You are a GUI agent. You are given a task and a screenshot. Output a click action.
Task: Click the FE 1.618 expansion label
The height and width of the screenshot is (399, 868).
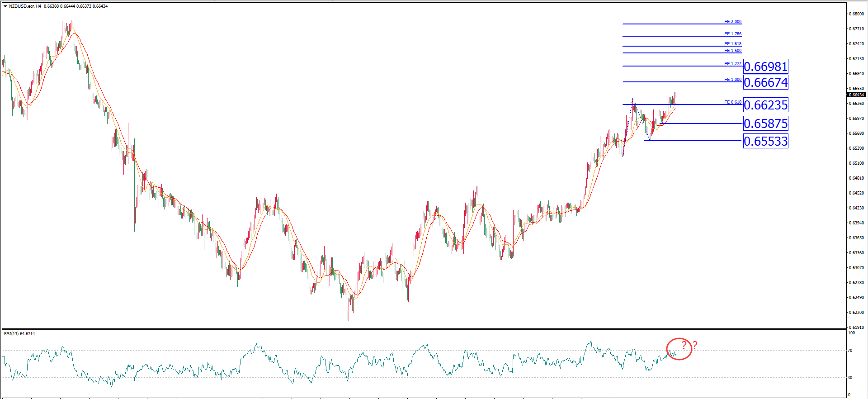[732, 44]
